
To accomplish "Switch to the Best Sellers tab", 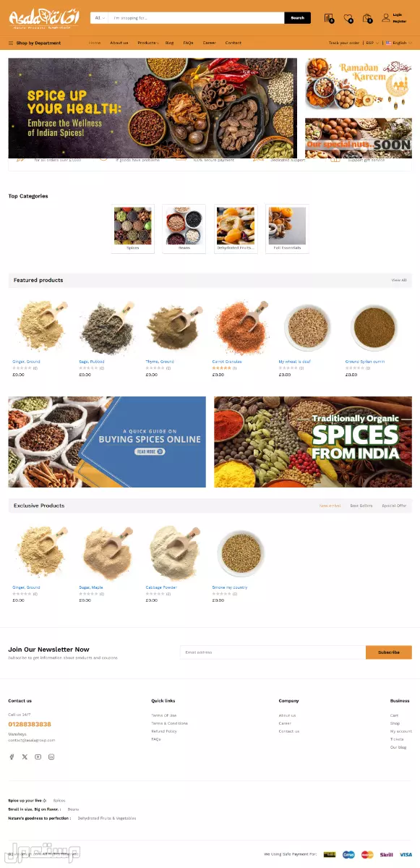I will pos(361,506).
